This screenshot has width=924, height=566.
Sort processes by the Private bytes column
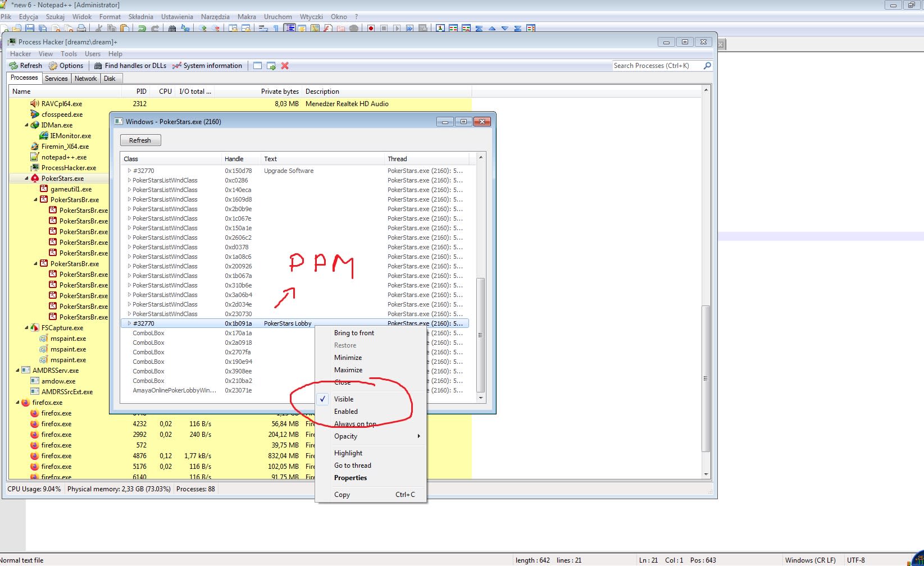[x=258, y=92]
